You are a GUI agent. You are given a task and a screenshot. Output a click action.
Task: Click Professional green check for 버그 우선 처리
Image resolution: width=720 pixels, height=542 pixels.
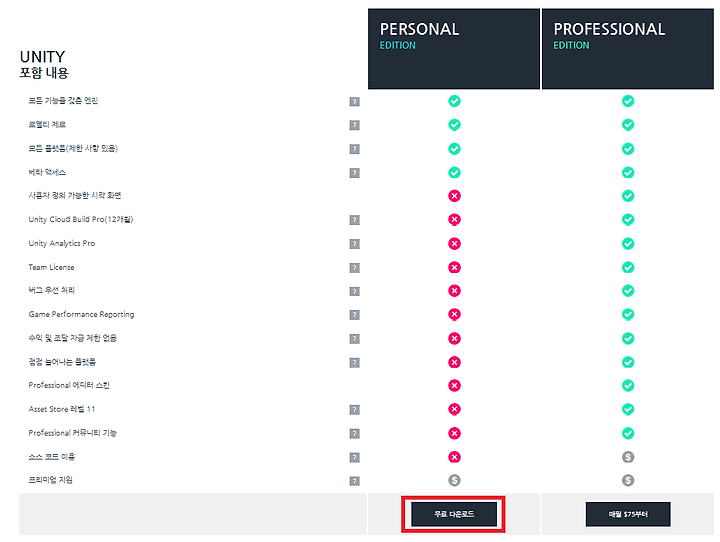tap(628, 291)
